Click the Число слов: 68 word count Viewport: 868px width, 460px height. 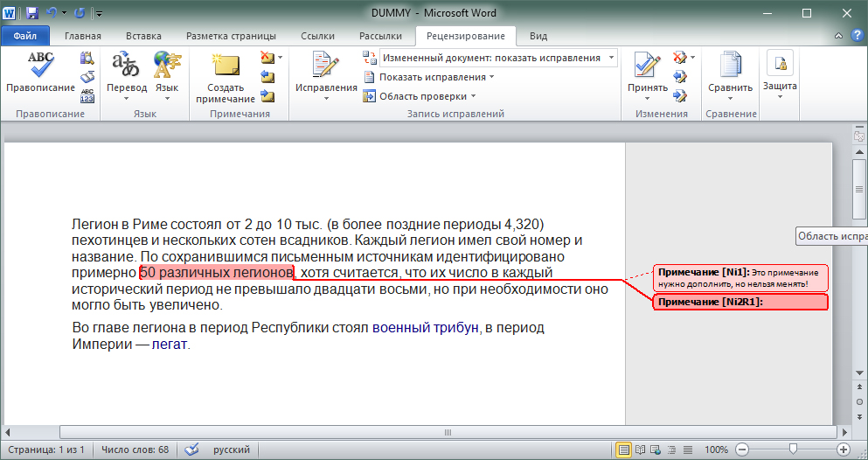pyautogui.click(x=135, y=450)
